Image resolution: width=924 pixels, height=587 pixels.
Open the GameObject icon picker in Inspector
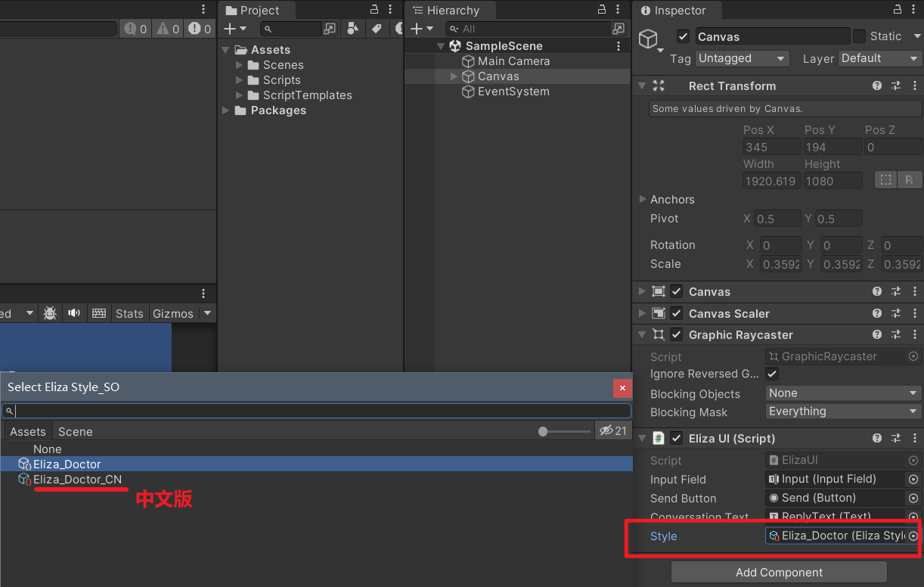coord(650,41)
